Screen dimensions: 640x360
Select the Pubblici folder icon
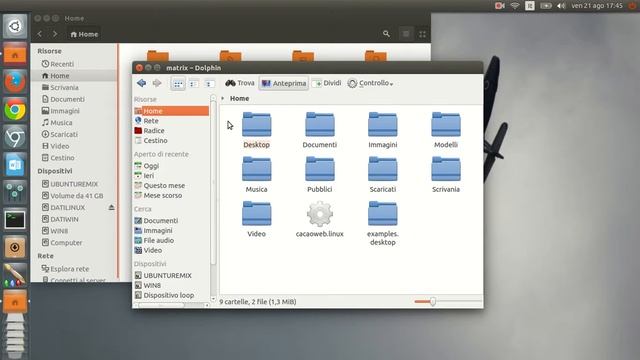click(x=320, y=174)
